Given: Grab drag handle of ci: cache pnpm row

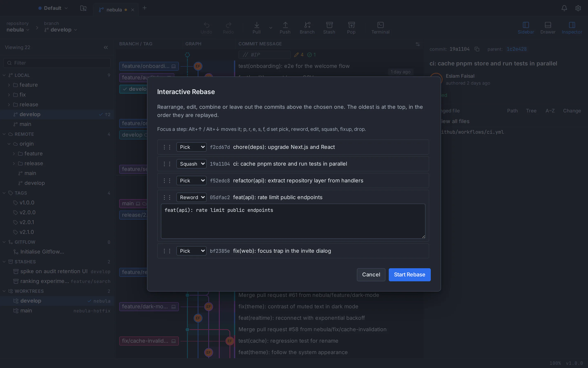Looking at the screenshot, I should [x=167, y=164].
